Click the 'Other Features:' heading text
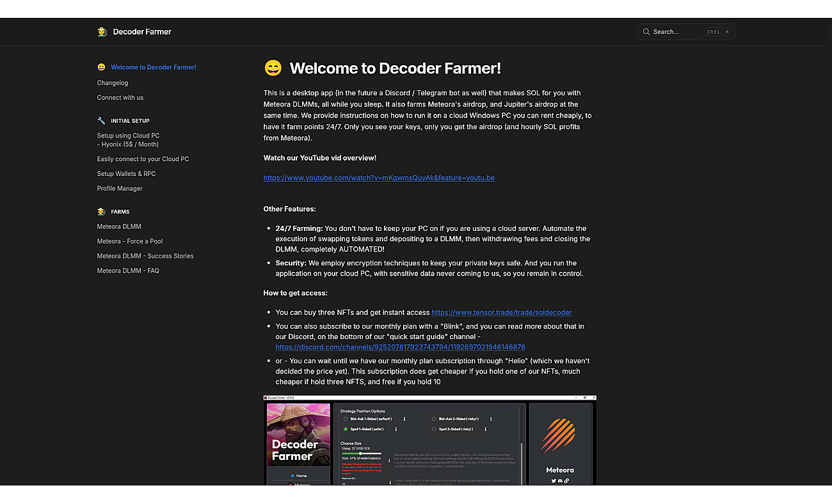Screen dimensions: 832x504 tap(289, 209)
